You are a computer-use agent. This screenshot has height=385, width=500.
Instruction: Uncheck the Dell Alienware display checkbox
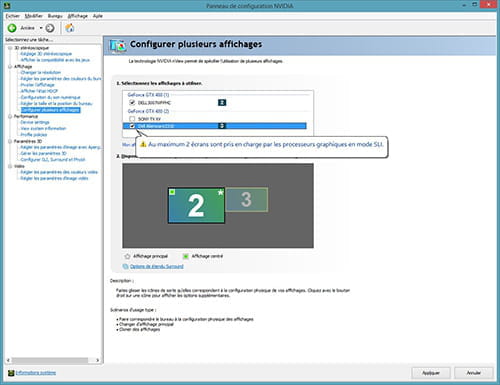point(132,126)
